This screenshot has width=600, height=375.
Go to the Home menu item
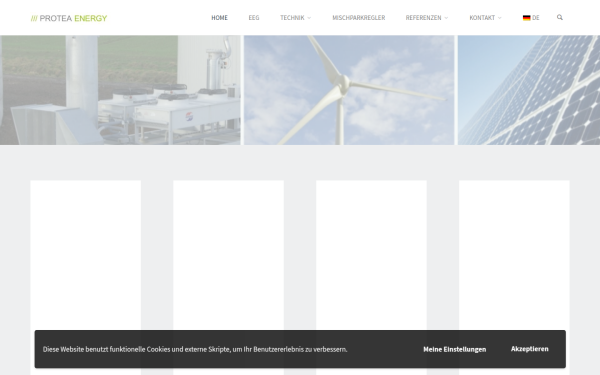(220, 18)
